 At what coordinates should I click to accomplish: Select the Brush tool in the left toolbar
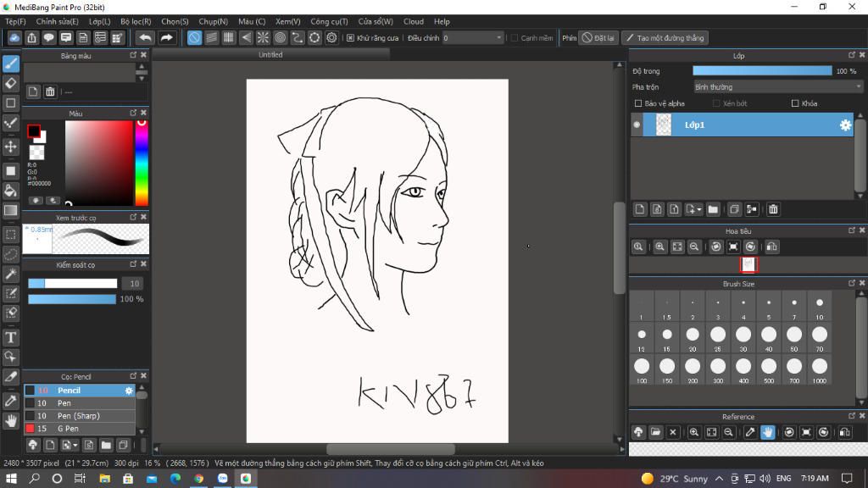[11, 64]
